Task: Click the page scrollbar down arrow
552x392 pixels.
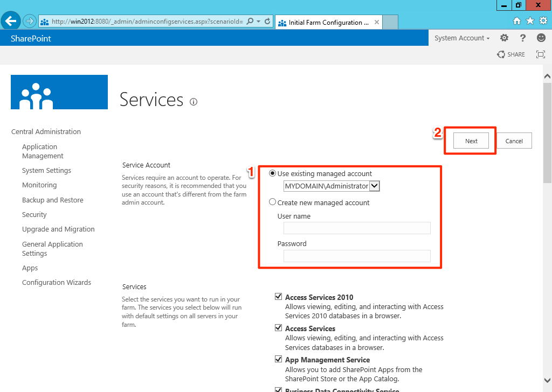Action: pyautogui.click(x=547, y=380)
